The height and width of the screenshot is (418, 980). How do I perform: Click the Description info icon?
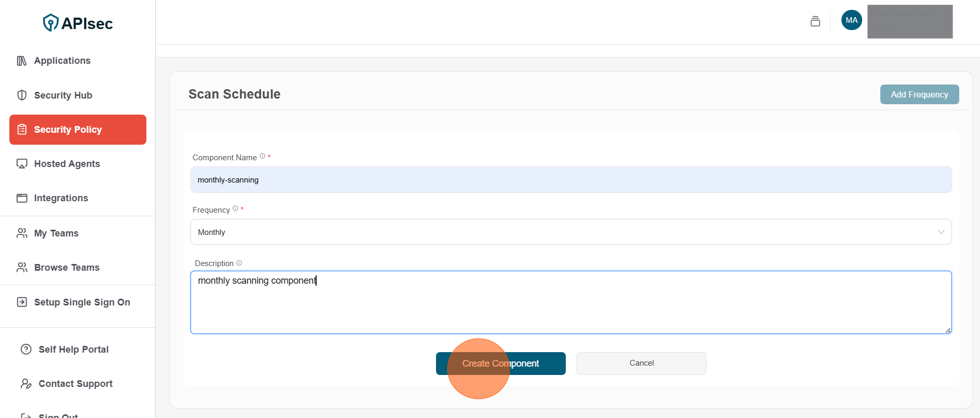tap(239, 263)
